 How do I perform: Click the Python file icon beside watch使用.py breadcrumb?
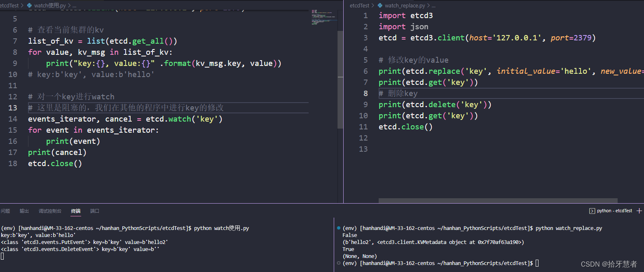(30, 6)
